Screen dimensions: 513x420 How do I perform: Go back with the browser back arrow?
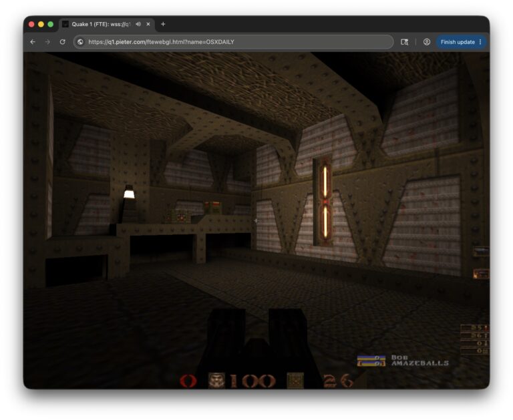tap(33, 42)
